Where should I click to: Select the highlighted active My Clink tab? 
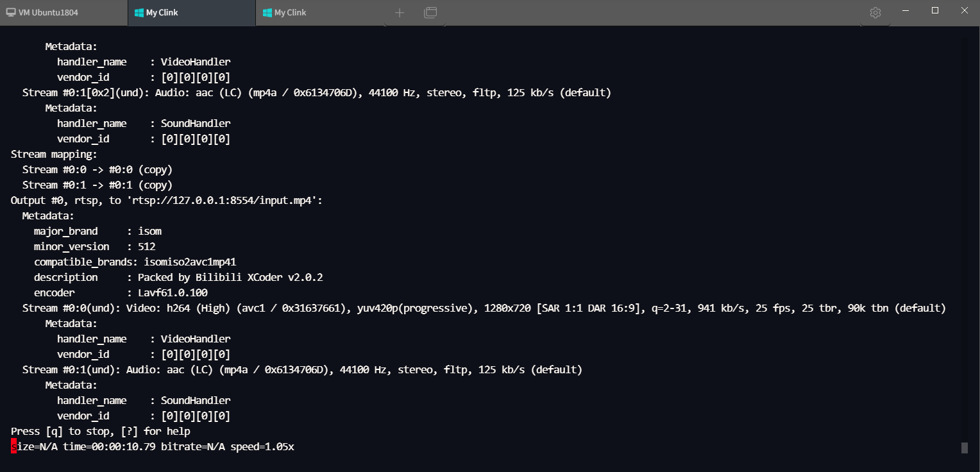point(192,13)
